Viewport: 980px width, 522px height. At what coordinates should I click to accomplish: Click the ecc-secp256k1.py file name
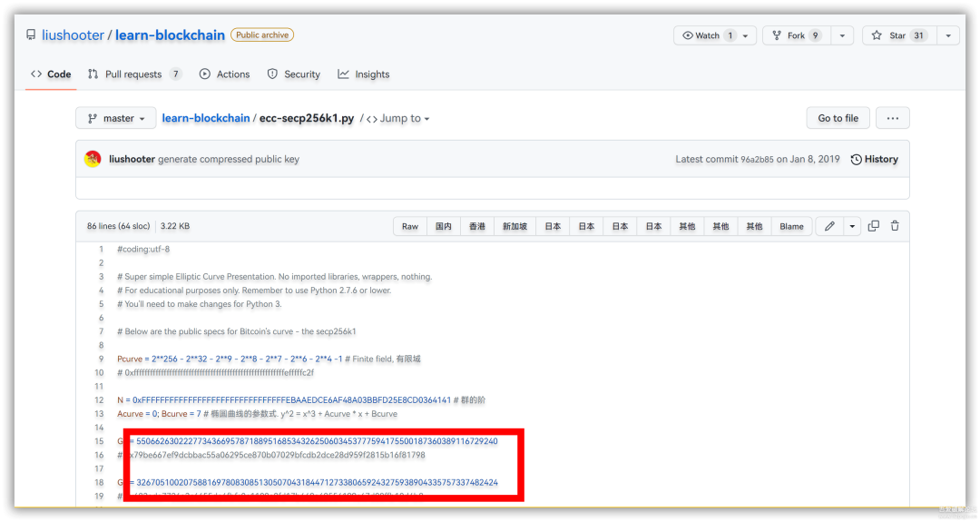(x=307, y=118)
